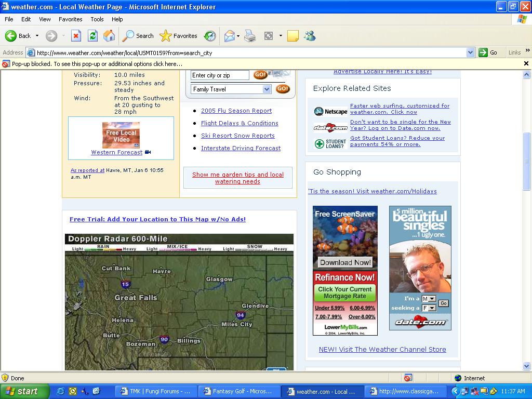Click Show me garden tips link
The width and height of the screenshot is (532, 399).
click(237, 178)
